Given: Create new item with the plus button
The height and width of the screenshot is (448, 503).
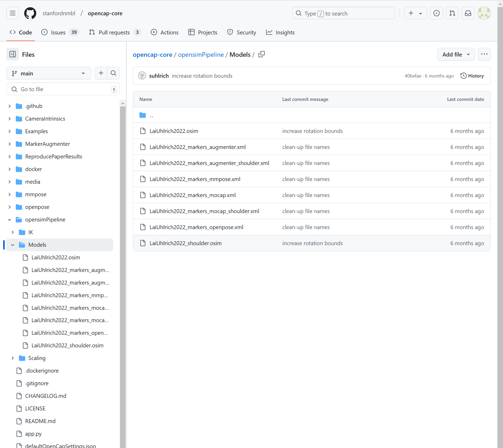Looking at the screenshot, I should pos(411,13).
